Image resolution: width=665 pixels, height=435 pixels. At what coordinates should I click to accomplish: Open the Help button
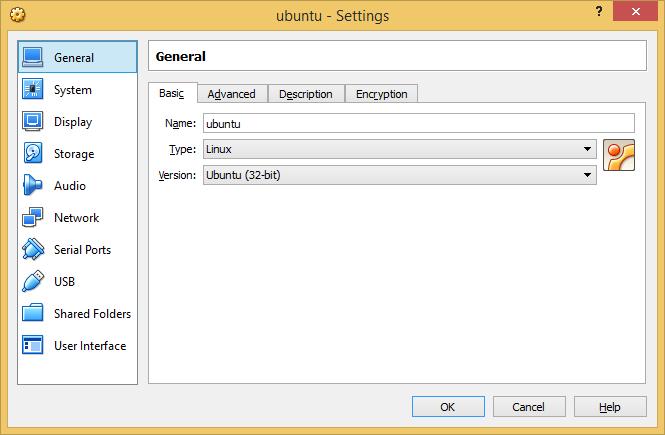[610, 407]
